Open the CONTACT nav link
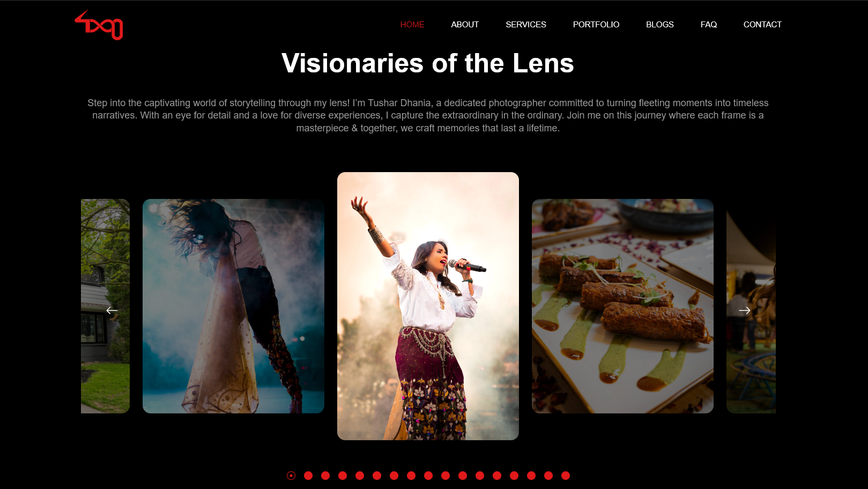868x489 pixels. [x=762, y=25]
